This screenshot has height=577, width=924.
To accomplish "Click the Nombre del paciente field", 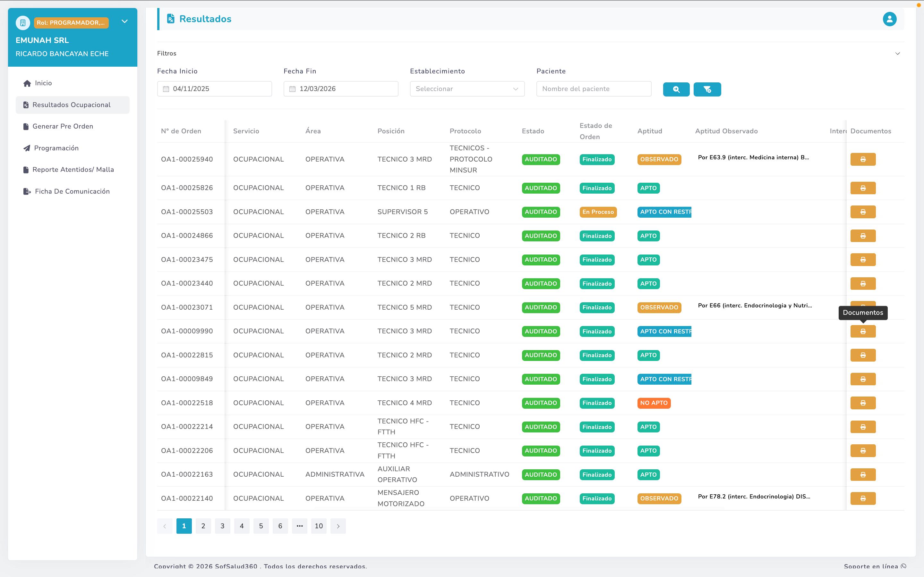I will pyautogui.click(x=593, y=89).
